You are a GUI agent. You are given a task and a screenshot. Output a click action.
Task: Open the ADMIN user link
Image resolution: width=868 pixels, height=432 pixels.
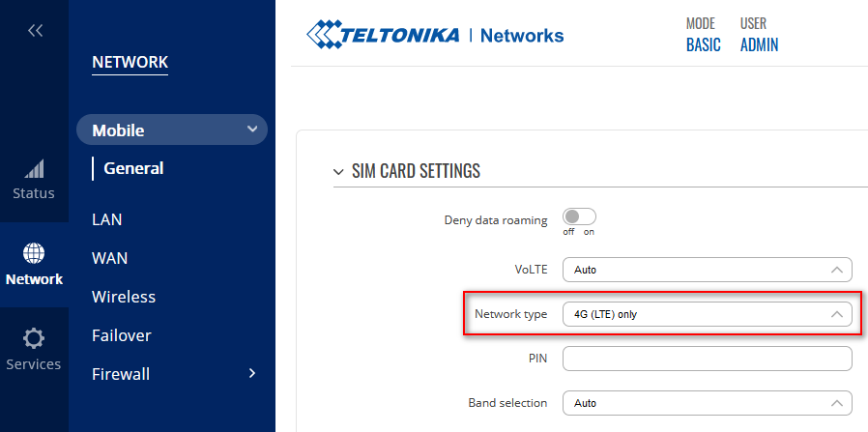pyautogui.click(x=759, y=44)
